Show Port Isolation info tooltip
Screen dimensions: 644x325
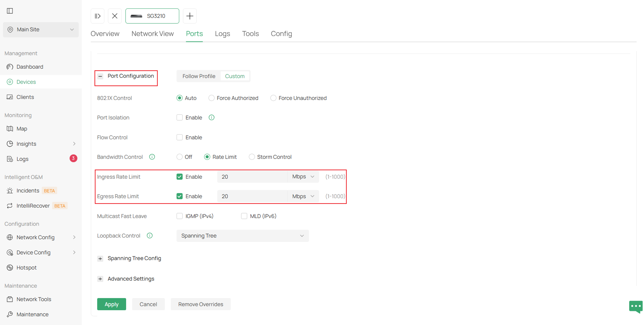(212, 118)
